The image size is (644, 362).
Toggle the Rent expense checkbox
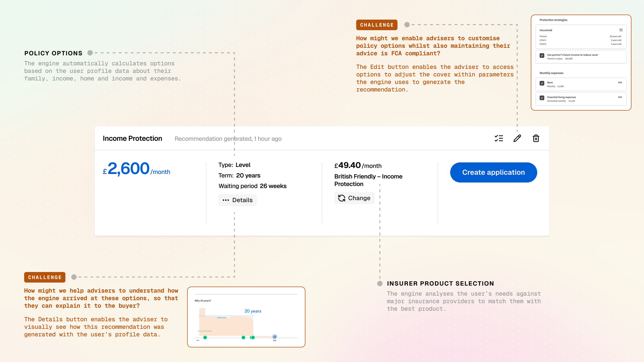(542, 83)
